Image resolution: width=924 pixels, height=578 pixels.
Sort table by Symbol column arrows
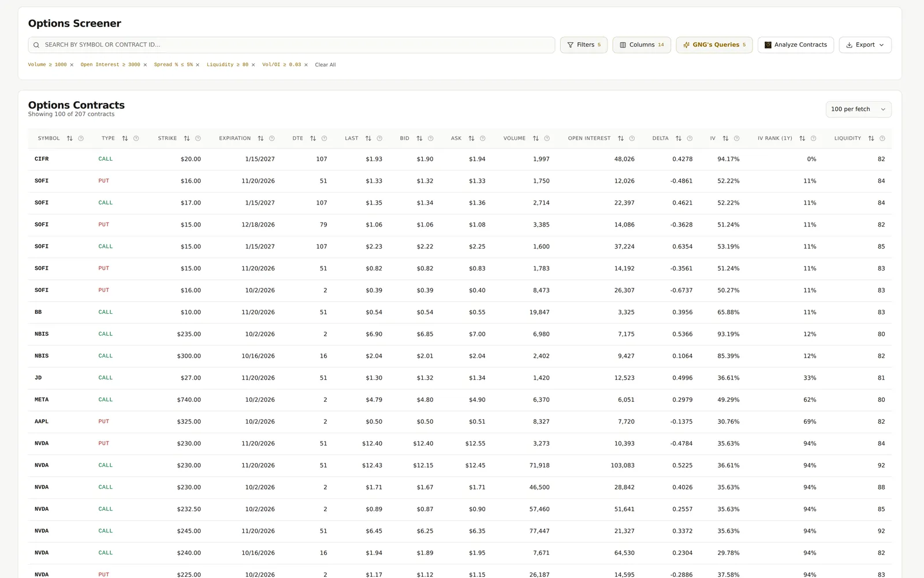[x=70, y=139]
